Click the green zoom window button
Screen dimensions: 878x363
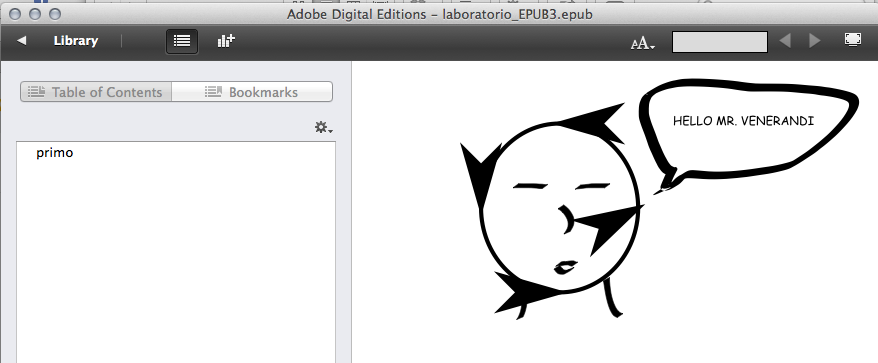click(54, 13)
